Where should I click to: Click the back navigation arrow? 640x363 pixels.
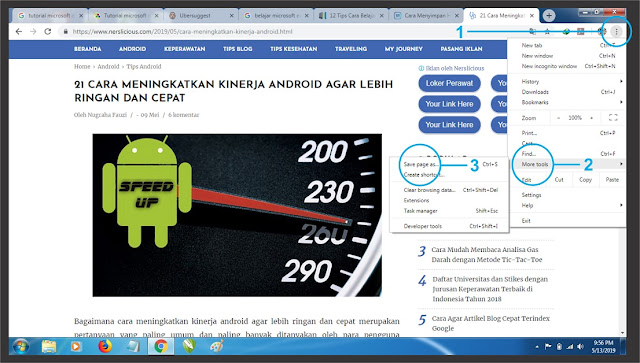[19, 31]
